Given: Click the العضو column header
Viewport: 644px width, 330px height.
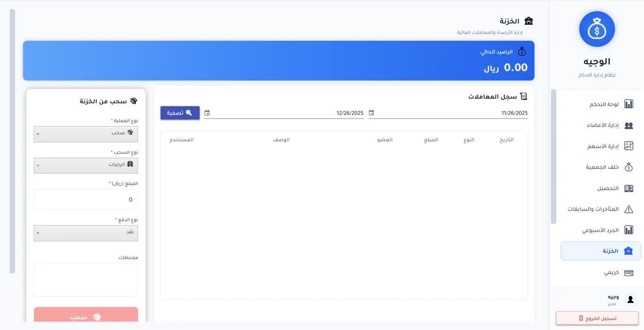Looking at the screenshot, I should [x=385, y=140].
